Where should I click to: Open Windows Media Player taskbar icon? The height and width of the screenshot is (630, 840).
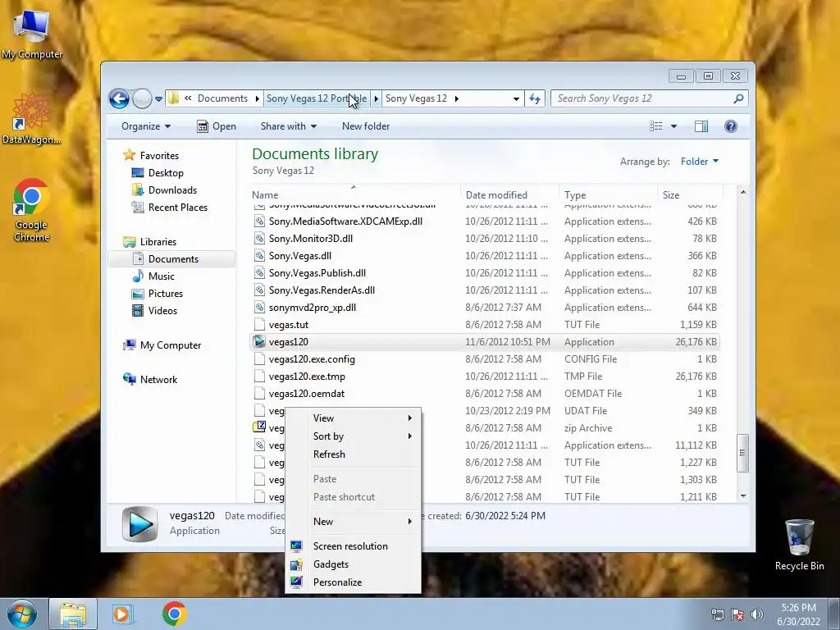coord(122,614)
